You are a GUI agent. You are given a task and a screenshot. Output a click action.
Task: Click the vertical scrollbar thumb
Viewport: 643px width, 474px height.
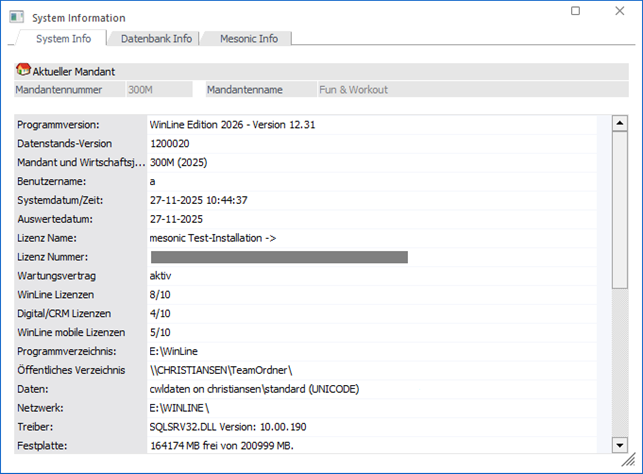tap(620, 210)
